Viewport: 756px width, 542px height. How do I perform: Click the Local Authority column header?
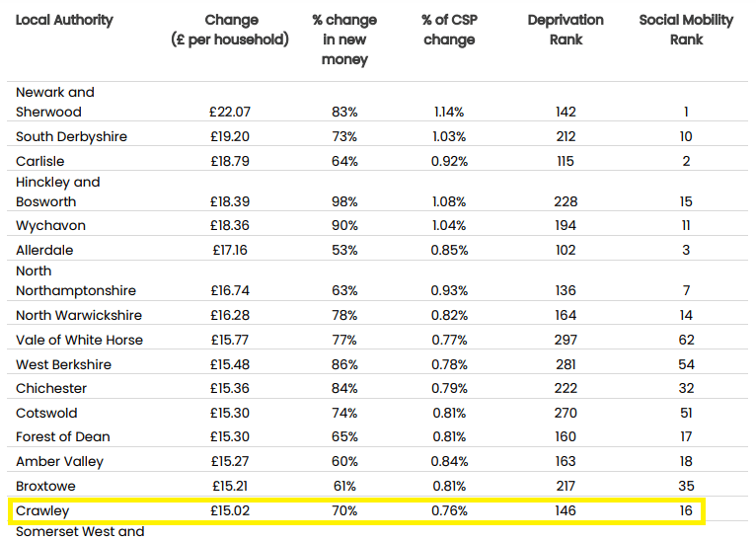coord(64,20)
